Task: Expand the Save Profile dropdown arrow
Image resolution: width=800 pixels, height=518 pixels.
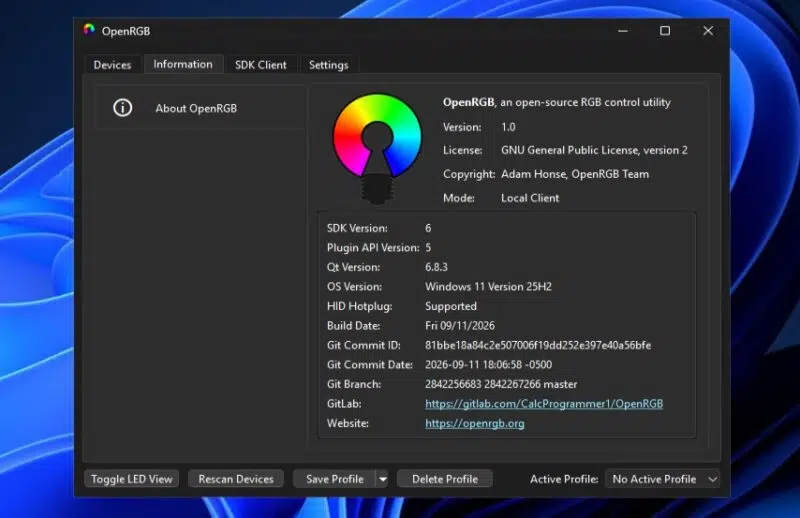Action: tap(383, 479)
